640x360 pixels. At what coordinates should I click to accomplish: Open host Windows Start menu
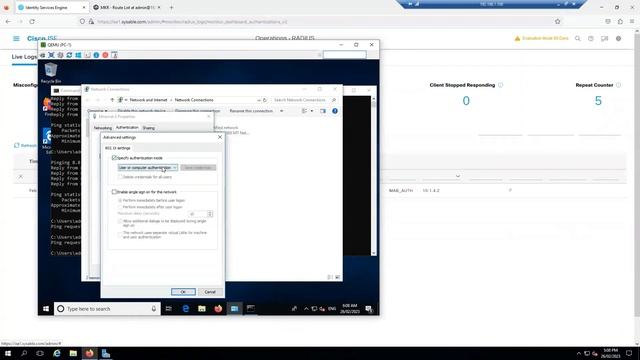coord(8,353)
